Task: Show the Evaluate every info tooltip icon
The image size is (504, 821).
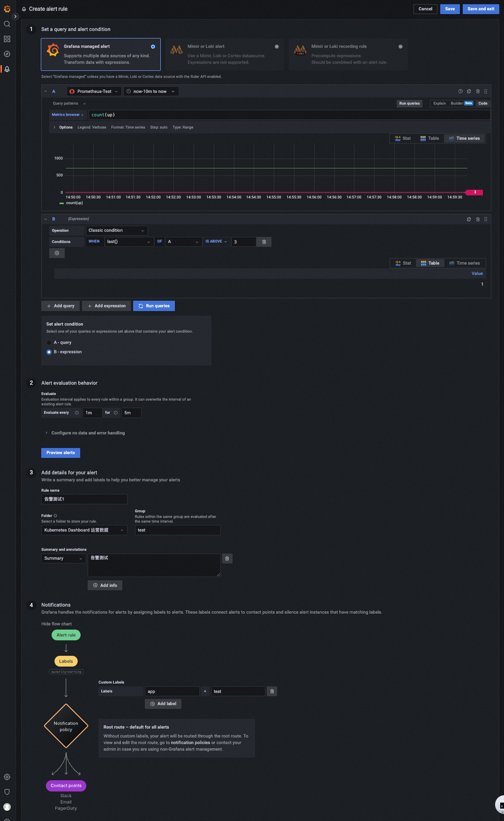Action: click(x=77, y=413)
